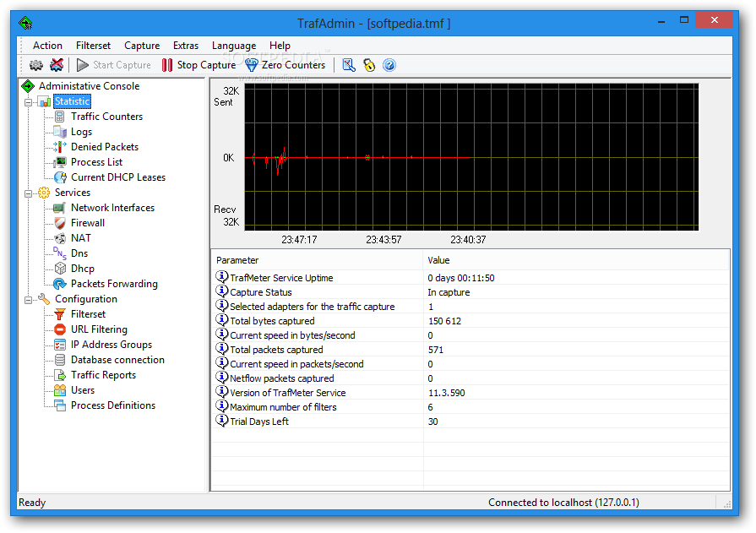
Task: Select Version of TrafMeter Service row
Action: pos(470,393)
